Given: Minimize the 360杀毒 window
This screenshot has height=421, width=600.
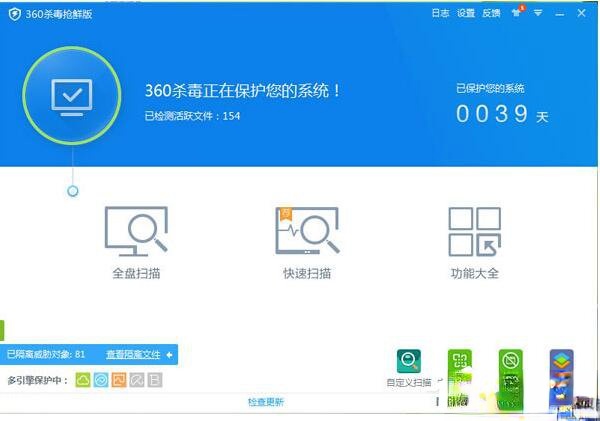Looking at the screenshot, I should point(559,14).
